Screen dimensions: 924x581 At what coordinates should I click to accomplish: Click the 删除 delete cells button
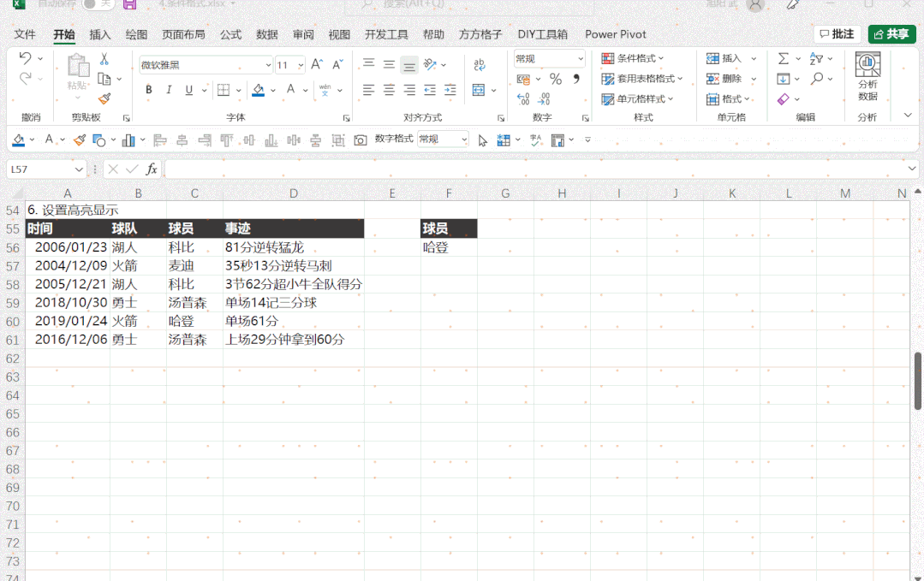click(x=723, y=78)
